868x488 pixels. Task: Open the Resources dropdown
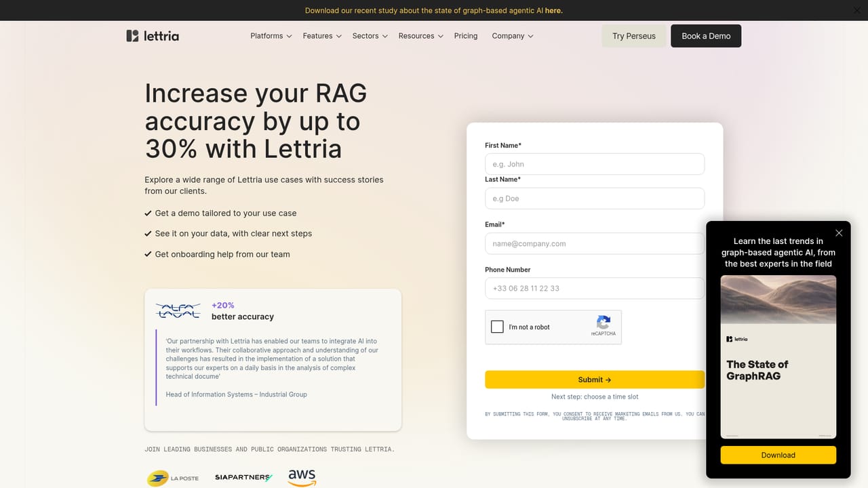tap(421, 36)
